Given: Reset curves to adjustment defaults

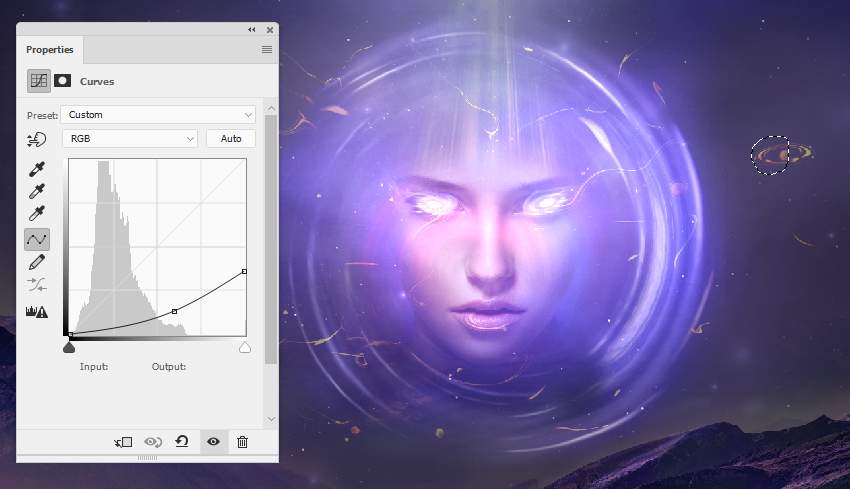Looking at the screenshot, I should click(182, 441).
